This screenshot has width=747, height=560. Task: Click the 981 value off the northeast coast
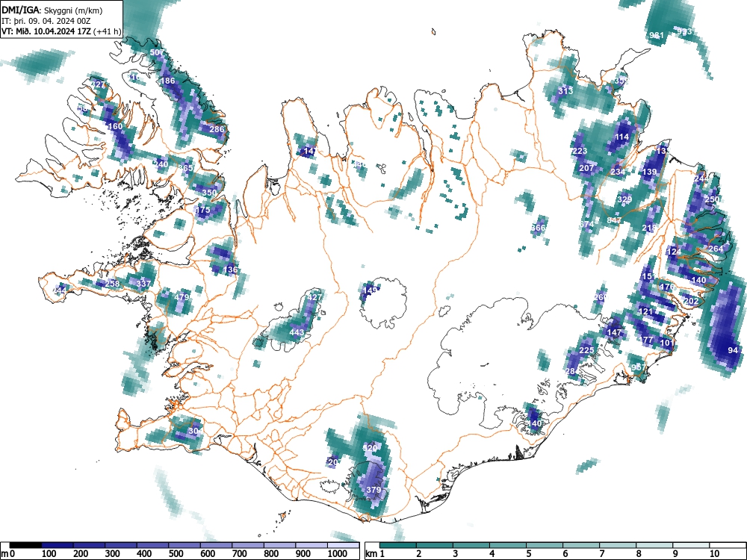[x=657, y=35]
